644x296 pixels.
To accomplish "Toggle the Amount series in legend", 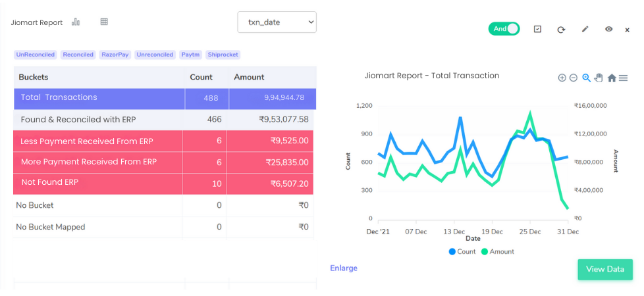I will 497,252.
